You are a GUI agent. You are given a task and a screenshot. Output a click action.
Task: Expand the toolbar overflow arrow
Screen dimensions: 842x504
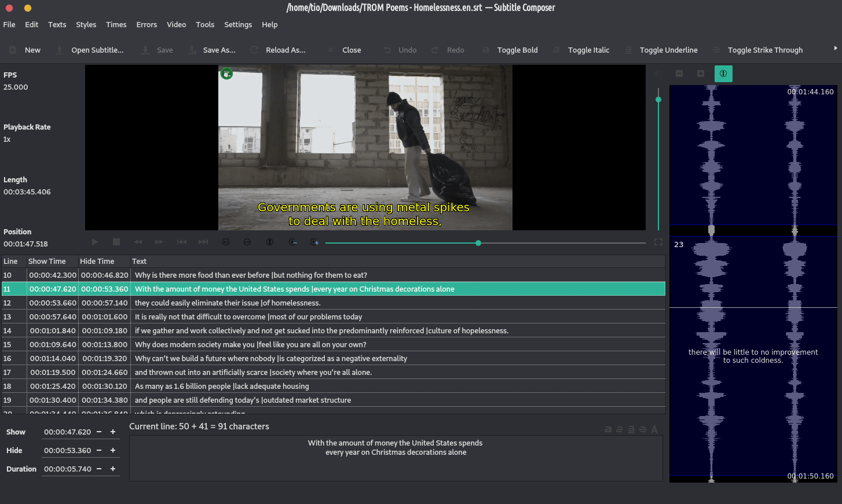click(835, 49)
